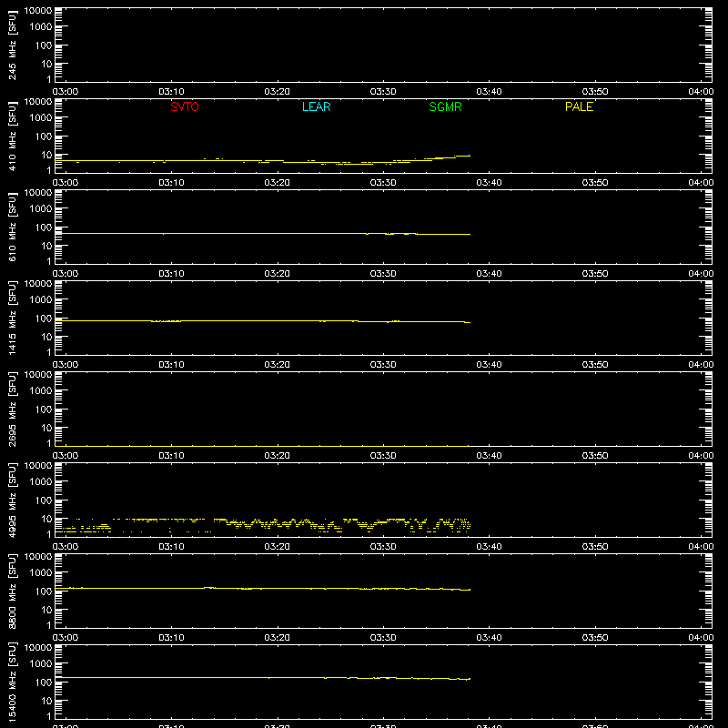Click the yellow trace in 610 MHz panel
This screenshot has width=728, height=728.
[262, 234]
